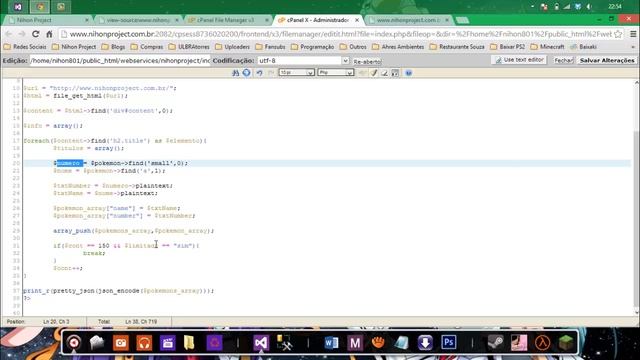
Task: Switch to the Nihon Project browser tab
Action: (x=48, y=20)
